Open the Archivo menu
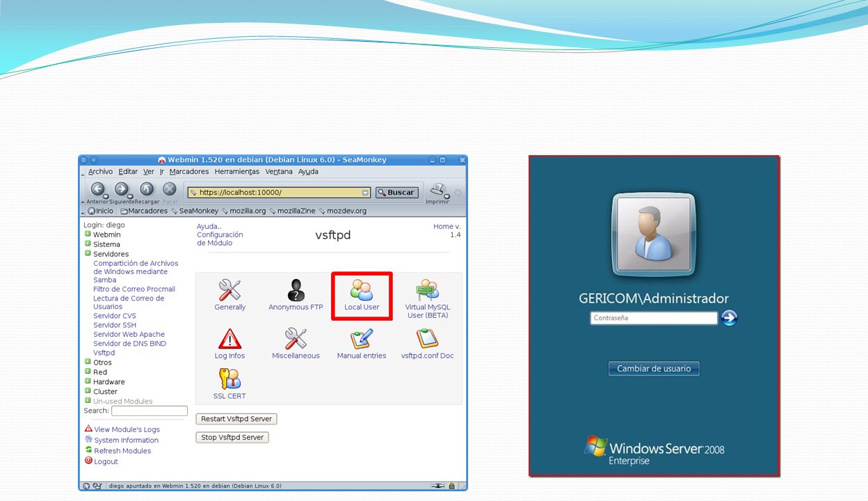868x501 pixels. [100, 171]
